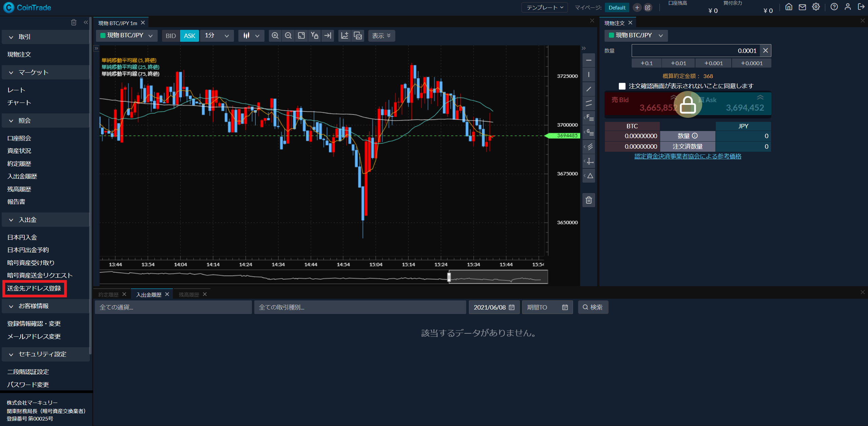Collapse the マーケット sidebar section
868x426 pixels.
coord(46,72)
